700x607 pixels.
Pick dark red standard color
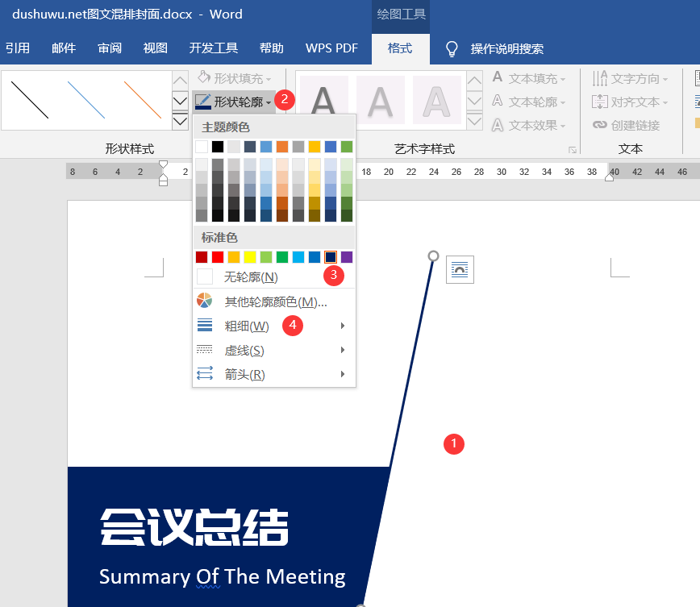tap(202, 257)
